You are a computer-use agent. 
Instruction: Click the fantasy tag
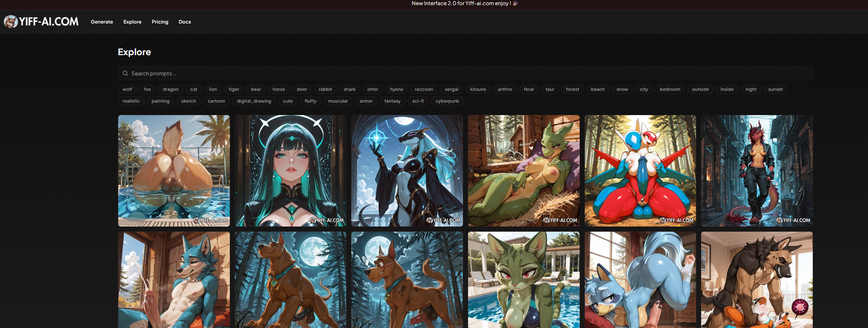(393, 101)
